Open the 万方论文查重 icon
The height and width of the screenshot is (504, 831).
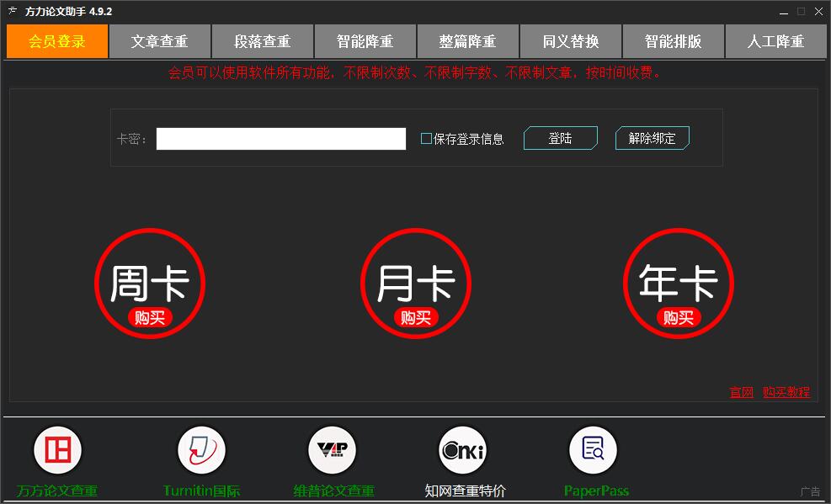click(56, 449)
